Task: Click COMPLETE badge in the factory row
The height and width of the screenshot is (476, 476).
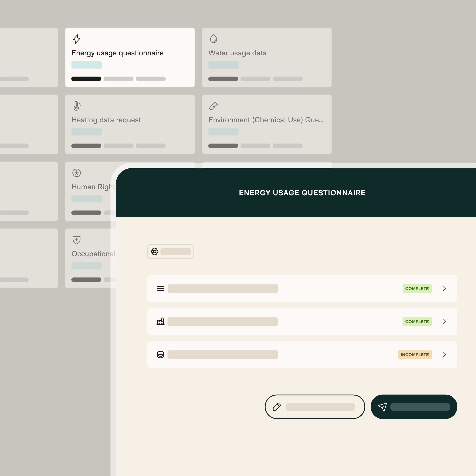Action: 417,322
